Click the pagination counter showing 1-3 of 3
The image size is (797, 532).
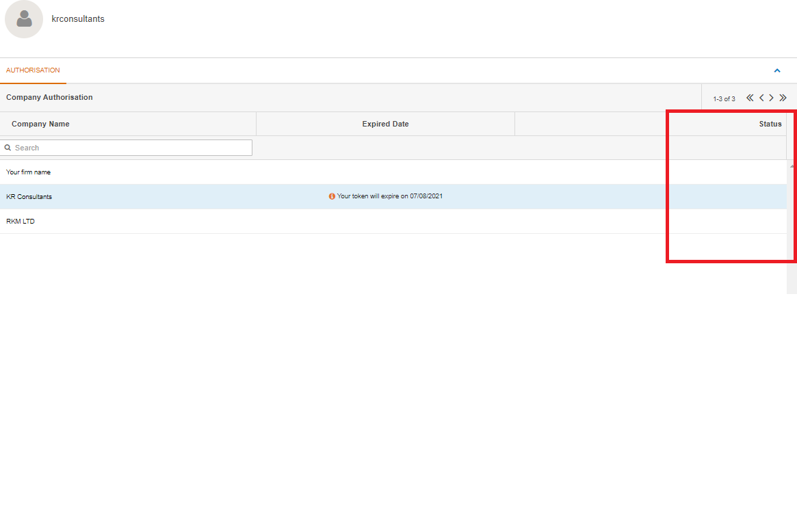point(724,98)
